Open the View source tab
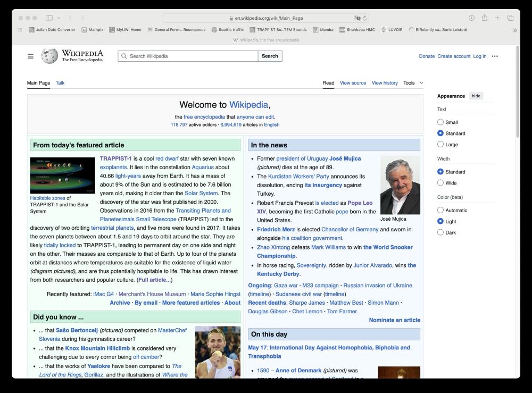Image resolution: width=532 pixels, height=393 pixels. [x=353, y=83]
